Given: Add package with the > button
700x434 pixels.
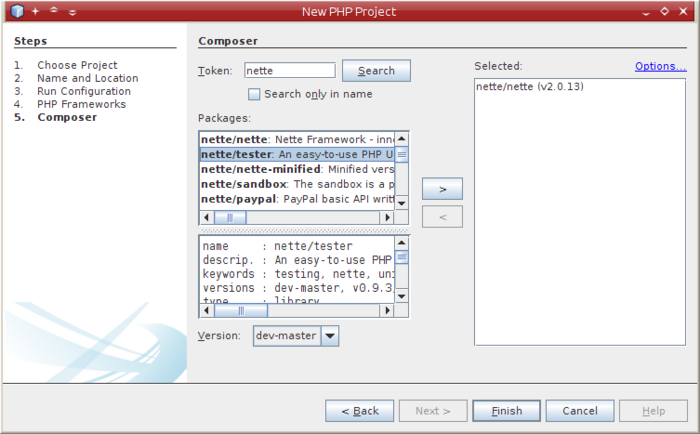Looking at the screenshot, I should tap(442, 189).
